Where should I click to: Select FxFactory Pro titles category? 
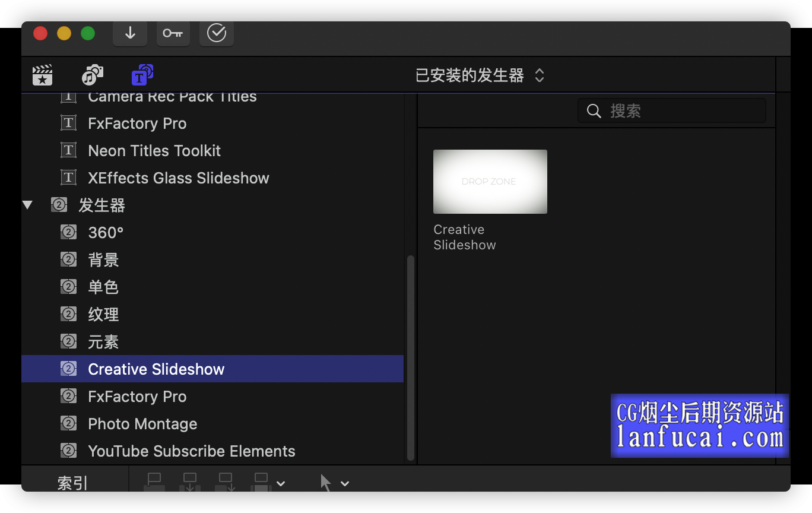[212, 123]
